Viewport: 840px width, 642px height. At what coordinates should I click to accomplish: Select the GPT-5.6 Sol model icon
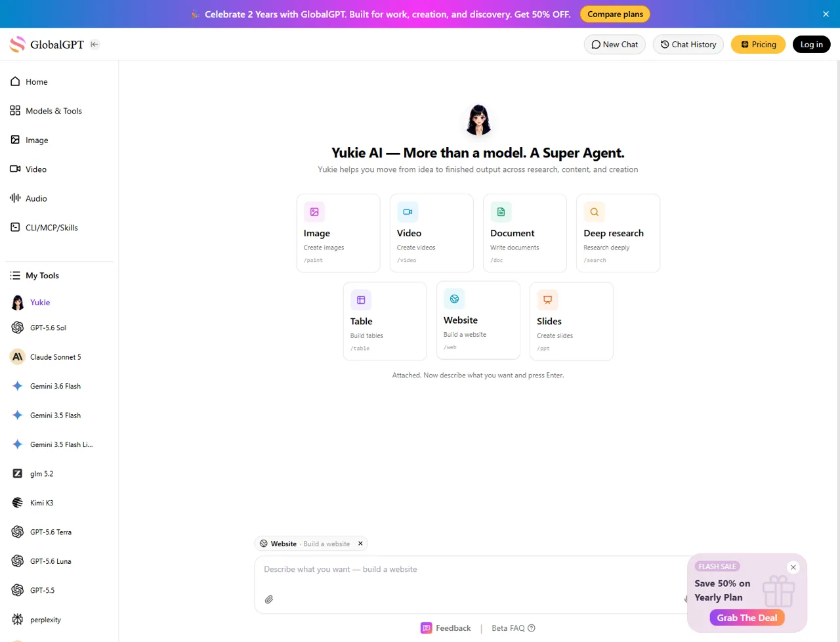[18, 328]
